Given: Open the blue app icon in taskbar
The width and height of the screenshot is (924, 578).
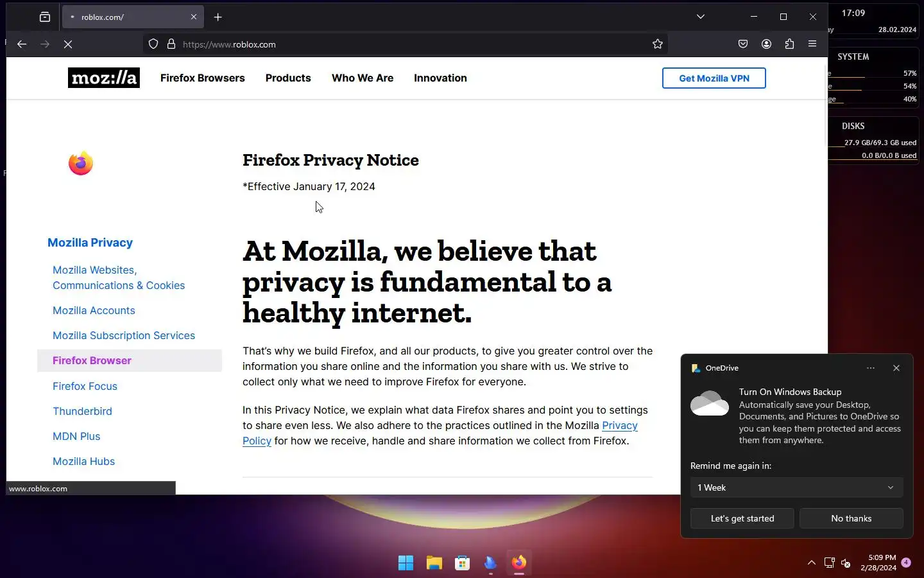Looking at the screenshot, I should 491,563.
